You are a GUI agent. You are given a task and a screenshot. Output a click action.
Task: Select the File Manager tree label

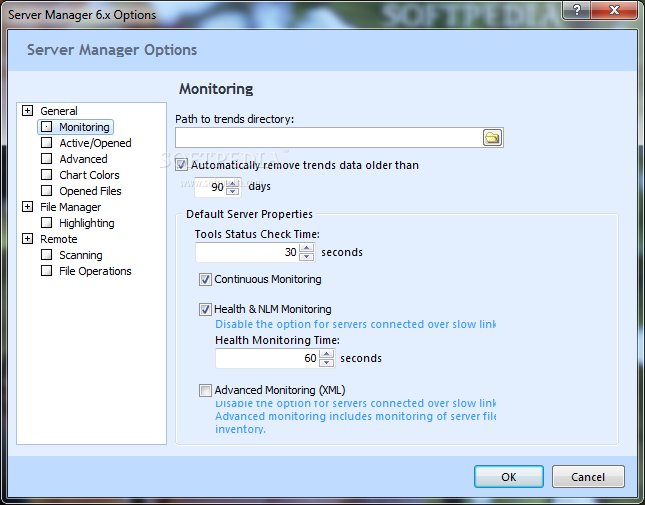coord(70,207)
